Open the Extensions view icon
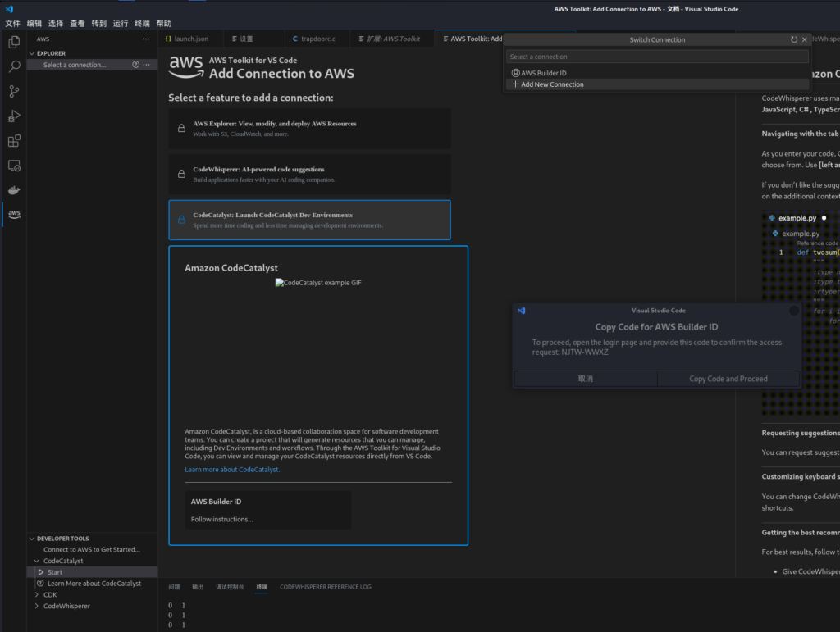 click(14, 141)
